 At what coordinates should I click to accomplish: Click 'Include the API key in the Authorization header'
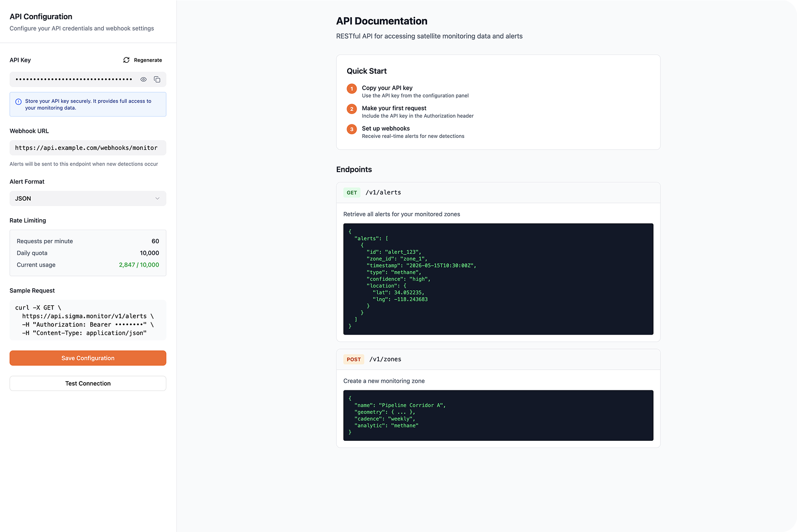[418, 116]
